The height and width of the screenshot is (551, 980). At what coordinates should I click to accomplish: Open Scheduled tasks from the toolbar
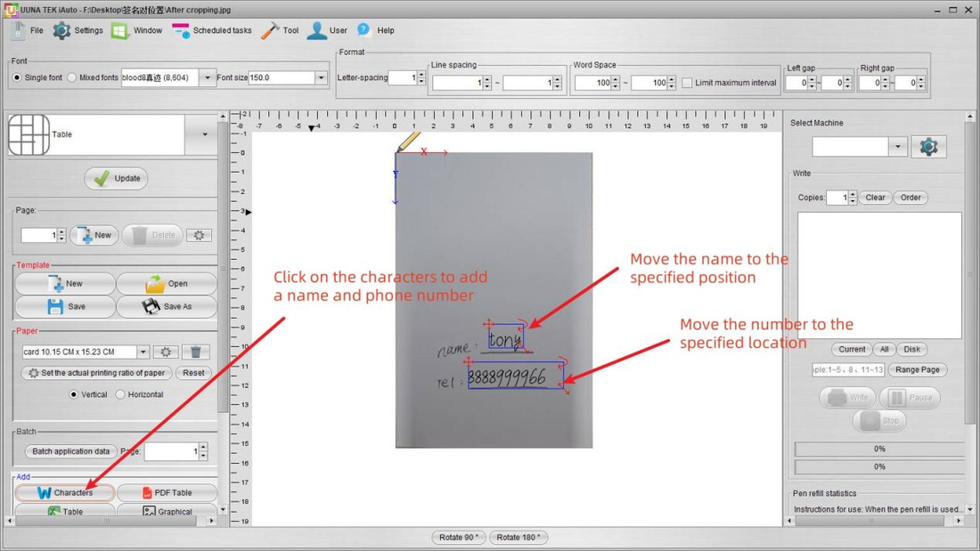pyautogui.click(x=212, y=29)
